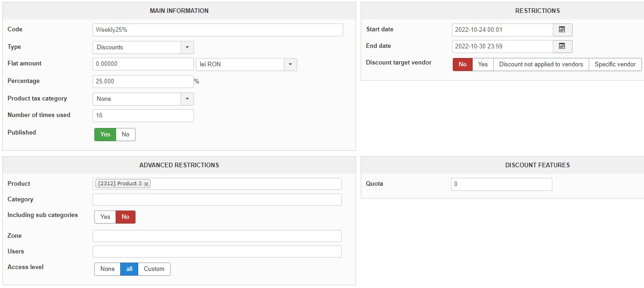
Task: Choose Specific vendor option
Action: coord(615,65)
